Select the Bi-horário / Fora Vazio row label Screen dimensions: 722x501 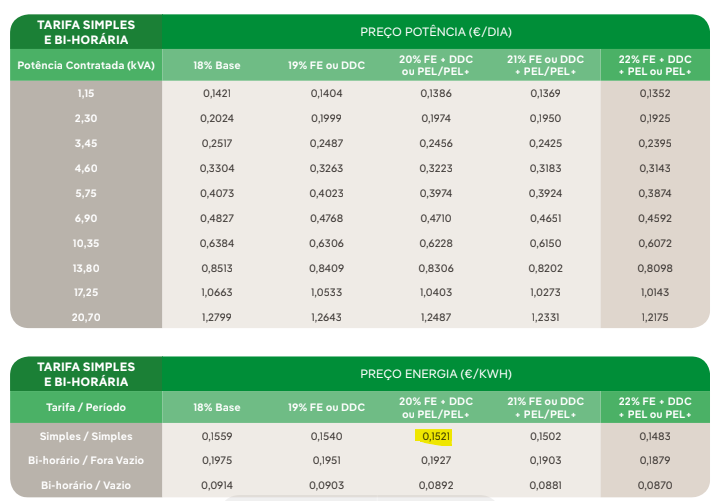[85, 460]
